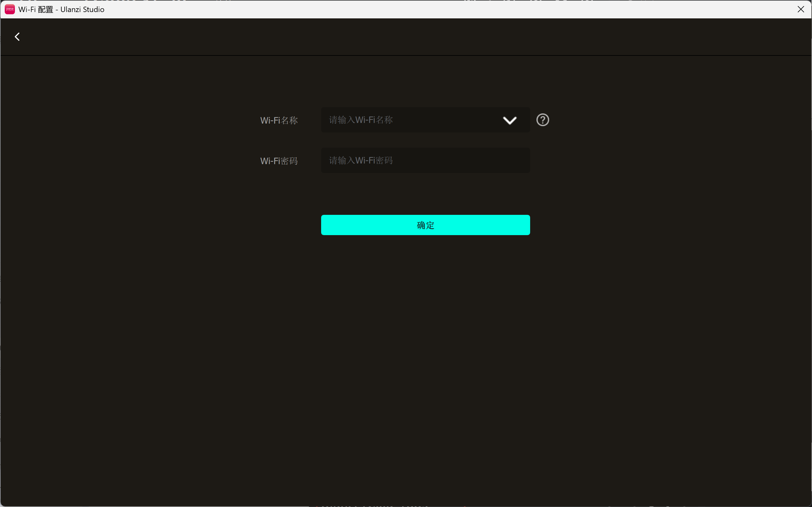
Task: Expand the Wi-Fi名称 dropdown chevron
Action: [510, 120]
